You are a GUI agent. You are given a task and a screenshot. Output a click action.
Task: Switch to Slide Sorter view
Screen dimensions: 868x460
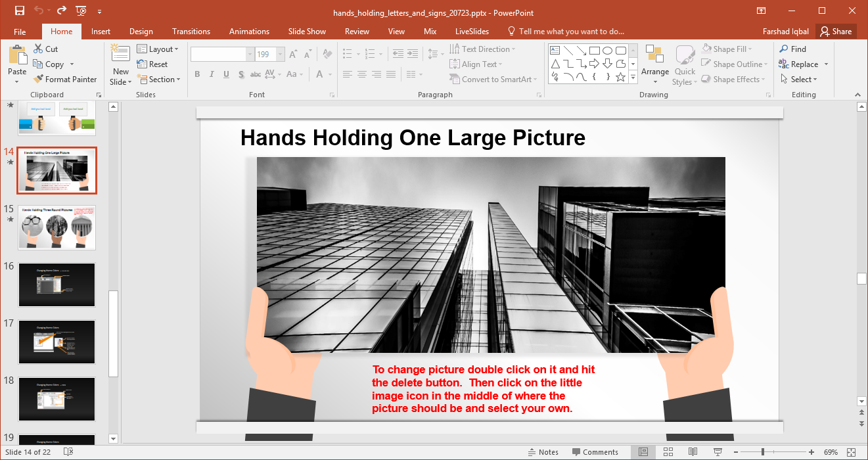point(668,452)
